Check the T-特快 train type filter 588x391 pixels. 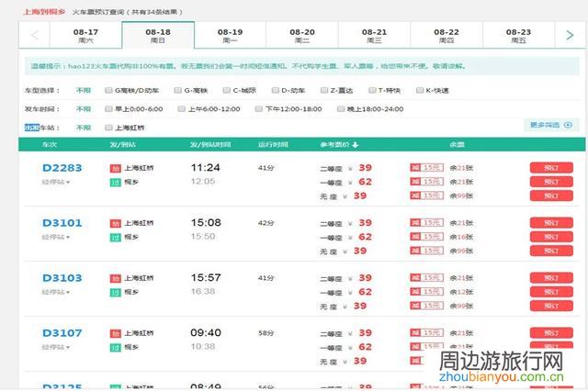point(372,90)
